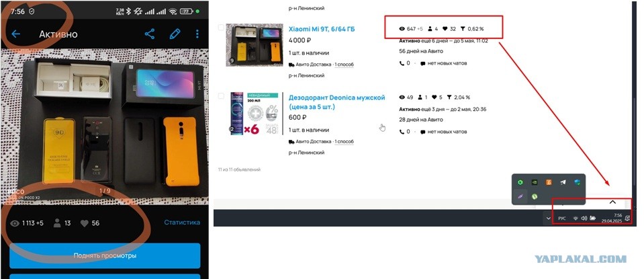Tap the eye views icon showing 1 113

point(15,223)
